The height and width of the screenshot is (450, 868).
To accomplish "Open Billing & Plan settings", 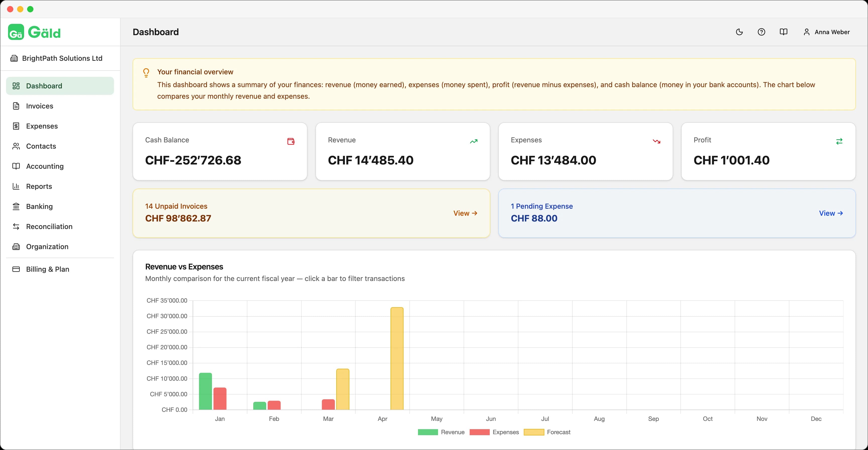I will point(47,269).
